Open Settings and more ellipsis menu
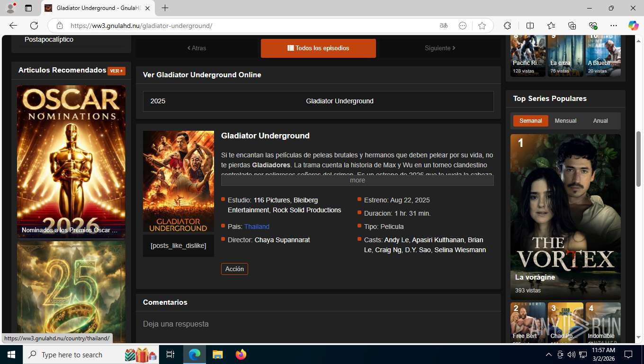 [614, 26]
